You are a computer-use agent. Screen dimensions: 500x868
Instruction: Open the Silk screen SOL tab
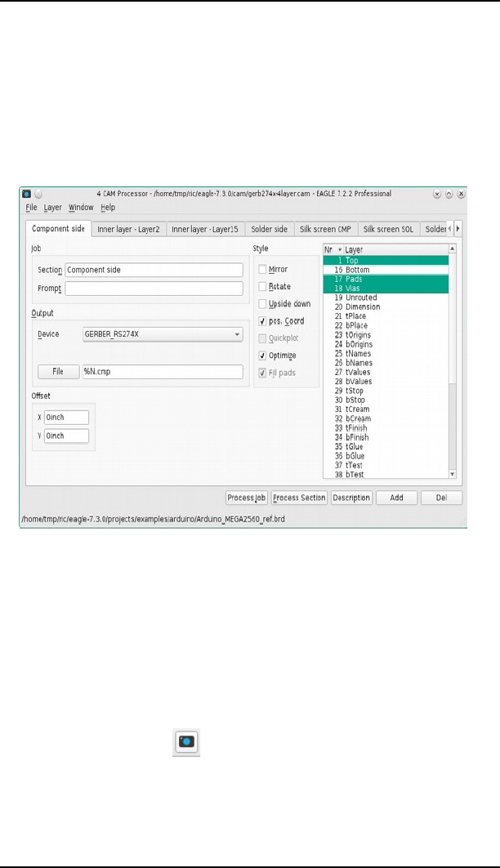pos(388,229)
